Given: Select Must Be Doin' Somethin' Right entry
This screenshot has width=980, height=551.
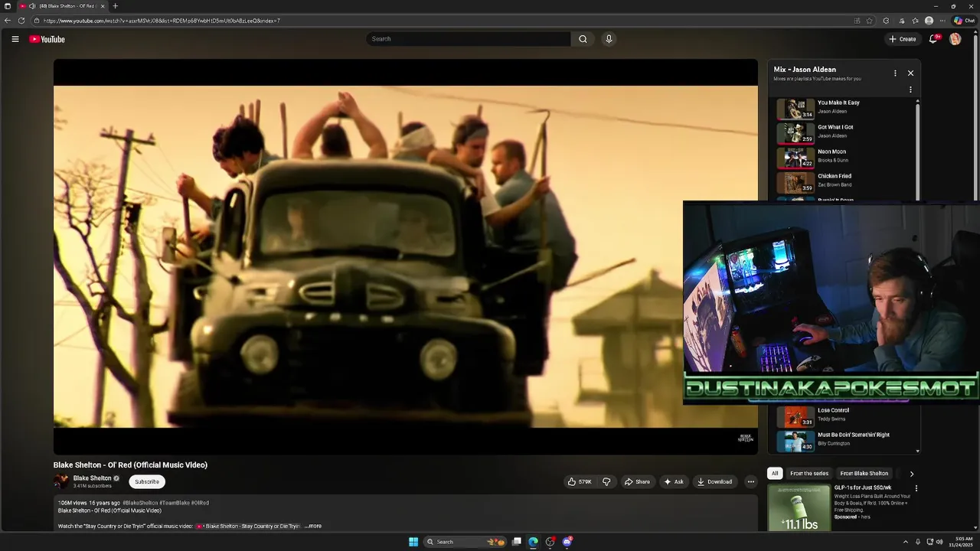Looking at the screenshot, I should 844,441.
